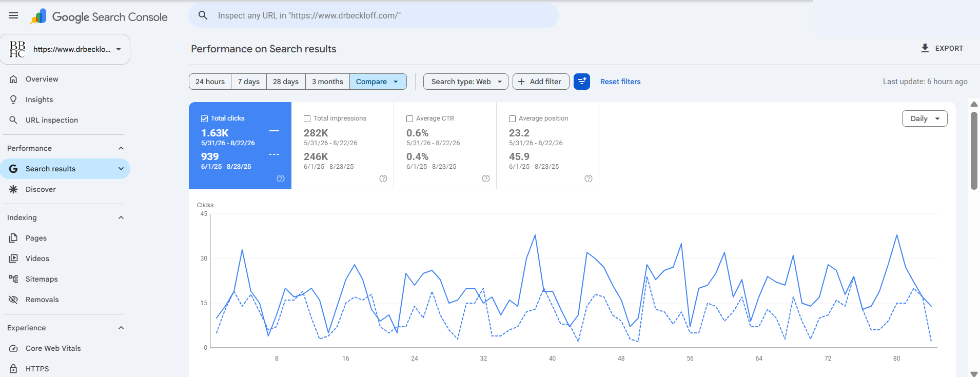Click the Add filter button
The width and height of the screenshot is (980, 377).
[541, 82]
